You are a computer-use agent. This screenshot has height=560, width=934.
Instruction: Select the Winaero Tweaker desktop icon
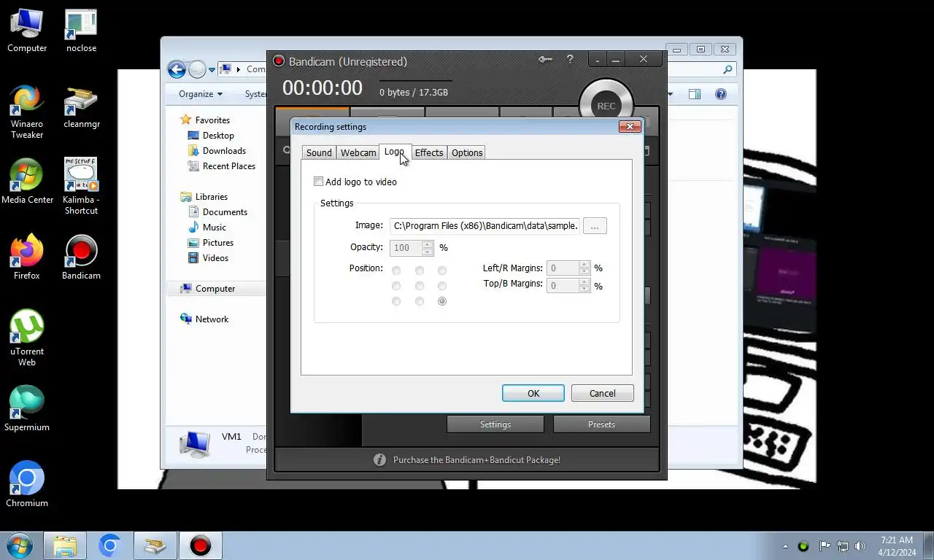[x=27, y=112]
